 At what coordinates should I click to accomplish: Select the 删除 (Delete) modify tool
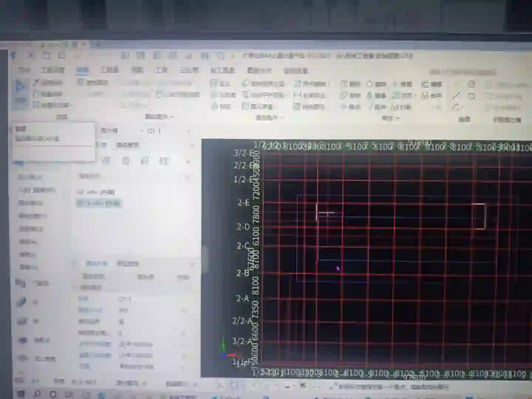click(350, 84)
